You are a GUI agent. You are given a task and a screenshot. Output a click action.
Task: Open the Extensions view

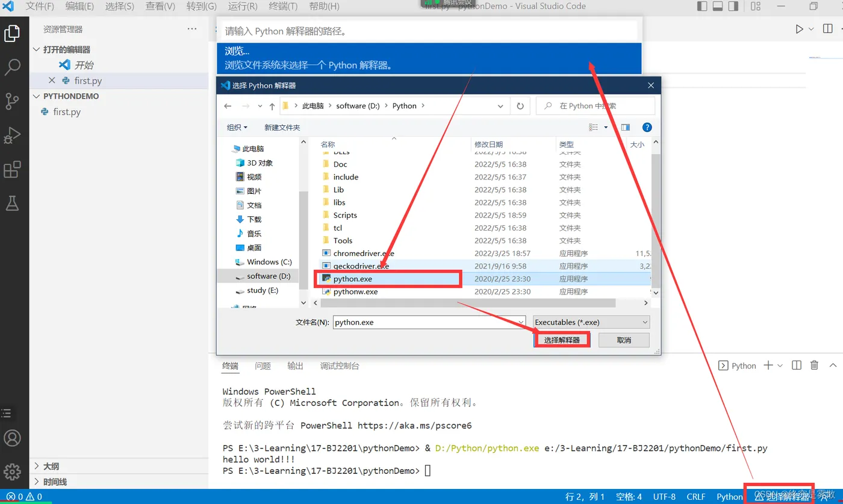coord(12,169)
